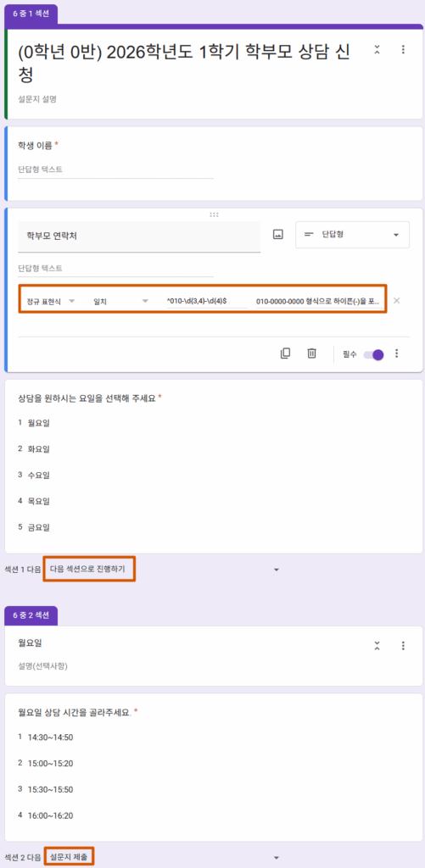Click the 화요일 option
The height and width of the screenshot is (868, 425).
click(x=39, y=449)
